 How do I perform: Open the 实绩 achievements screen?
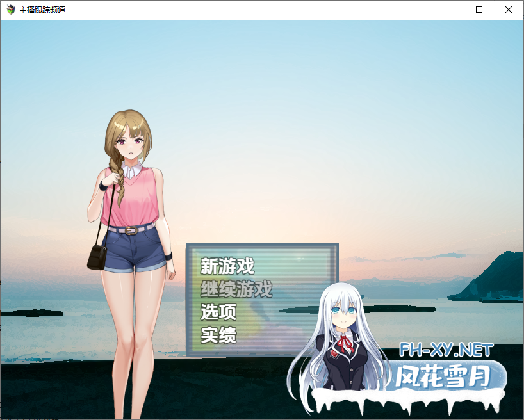tap(218, 335)
